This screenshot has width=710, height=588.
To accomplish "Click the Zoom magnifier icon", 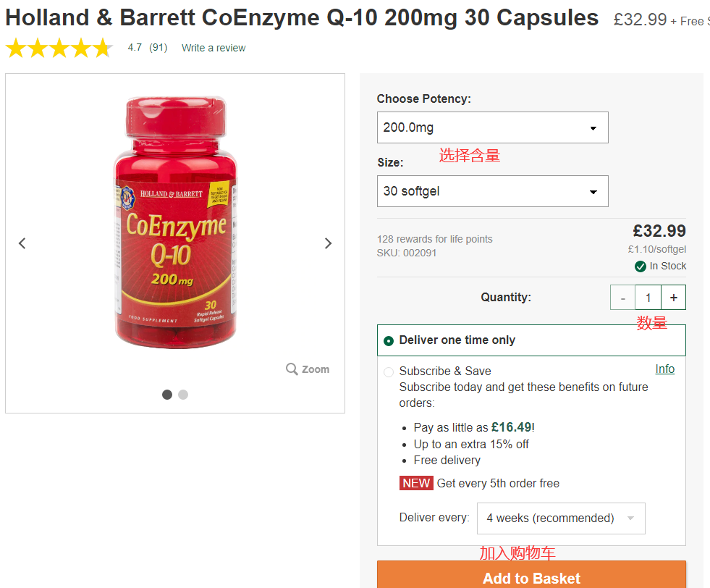I will pyautogui.click(x=292, y=369).
